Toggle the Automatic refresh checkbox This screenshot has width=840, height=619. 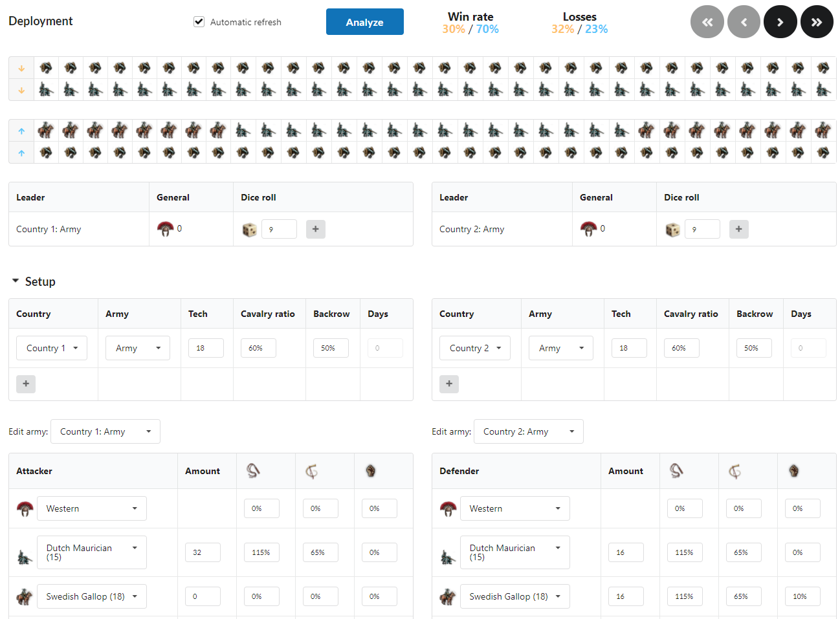pyautogui.click(x=199, y=22)
